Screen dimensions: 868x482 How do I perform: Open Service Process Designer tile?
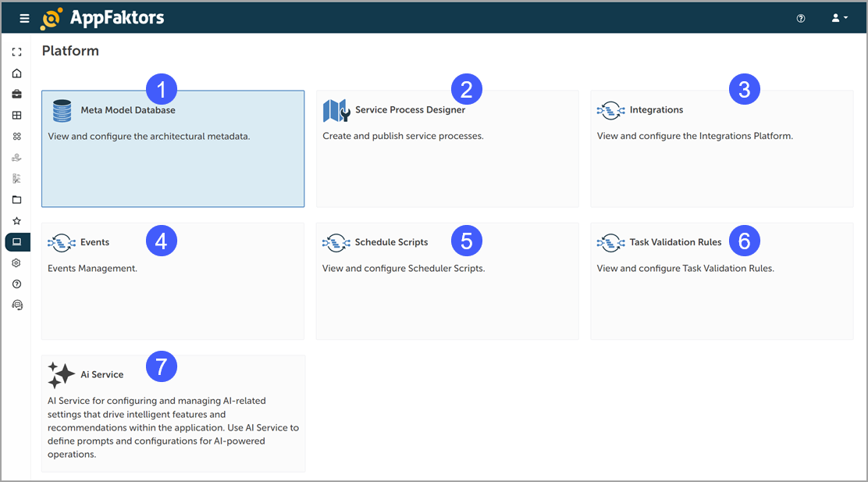click(447, 148)
